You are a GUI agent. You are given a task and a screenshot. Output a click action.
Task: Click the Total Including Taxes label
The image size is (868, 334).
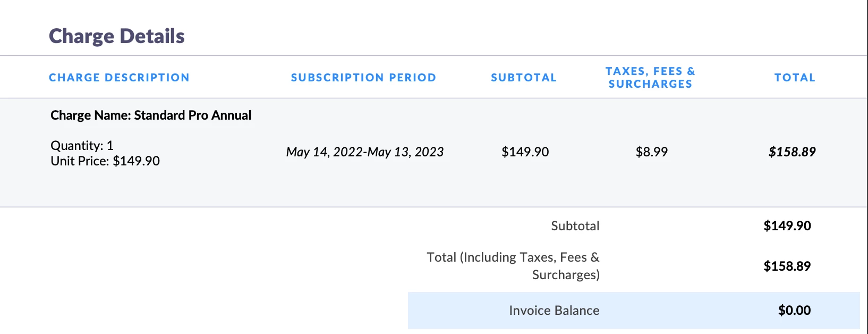[513, 266]
